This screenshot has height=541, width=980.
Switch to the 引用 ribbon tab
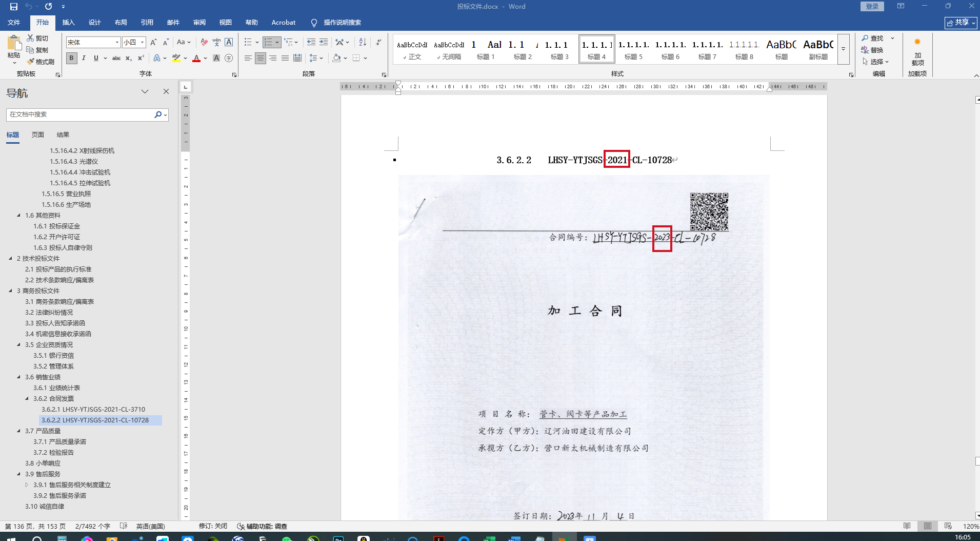point(147,22)
